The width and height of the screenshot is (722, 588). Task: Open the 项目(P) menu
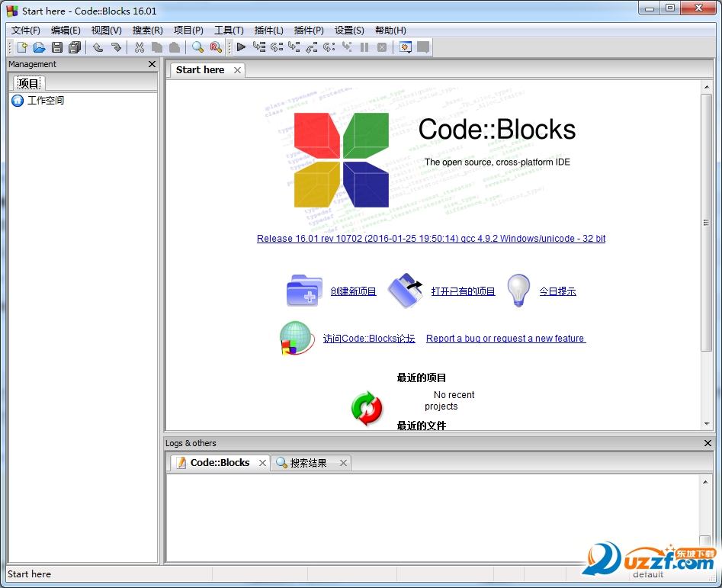point(188,31)
